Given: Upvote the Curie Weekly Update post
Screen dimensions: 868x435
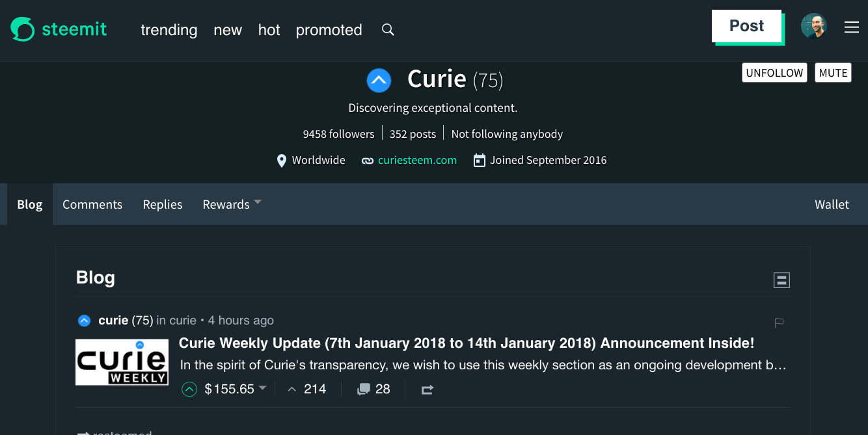Looking at the screenshot, I should (x=189, y=389).
